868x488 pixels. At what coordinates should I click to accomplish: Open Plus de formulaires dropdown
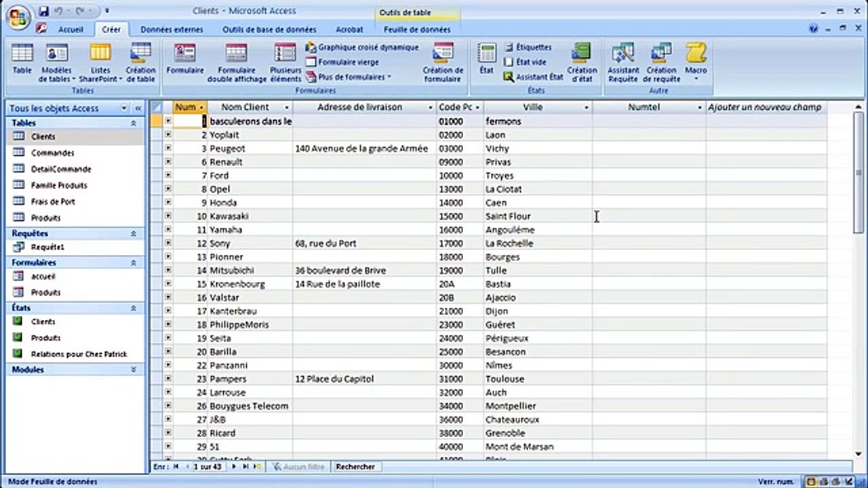349,77
